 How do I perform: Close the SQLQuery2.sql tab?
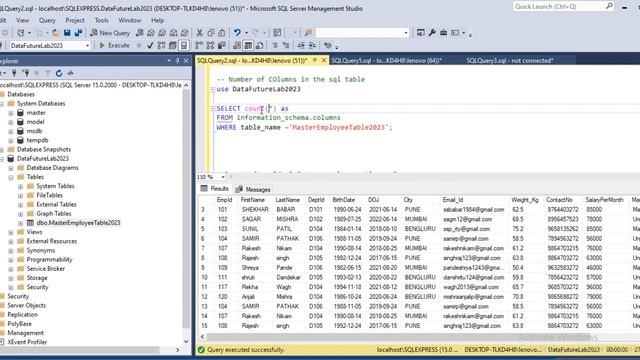324,60
